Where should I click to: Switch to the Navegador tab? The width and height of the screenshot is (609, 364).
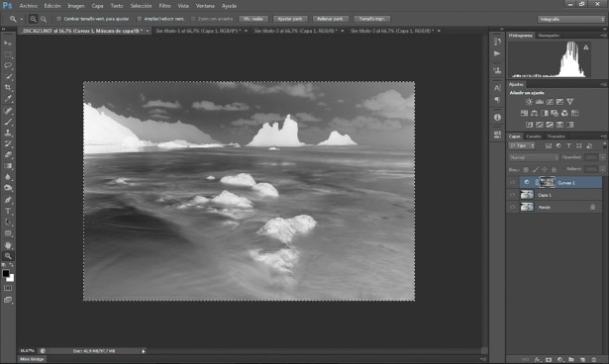pos(549,36)
